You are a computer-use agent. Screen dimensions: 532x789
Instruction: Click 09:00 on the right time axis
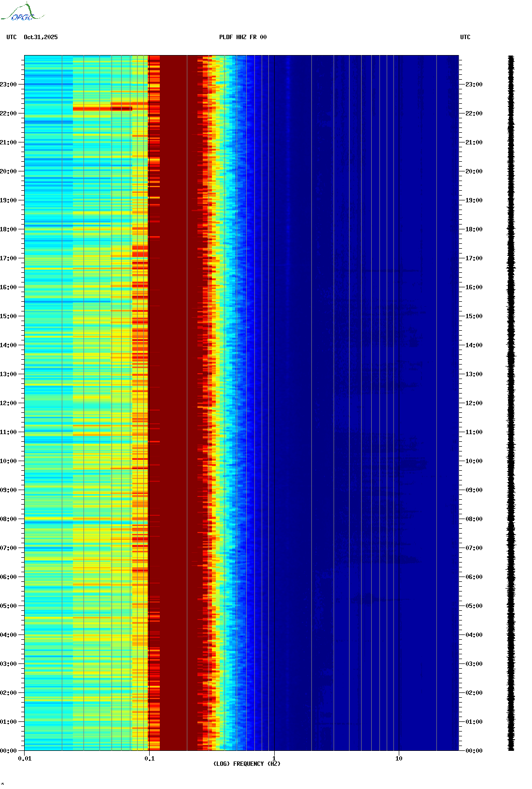[474, 490]
